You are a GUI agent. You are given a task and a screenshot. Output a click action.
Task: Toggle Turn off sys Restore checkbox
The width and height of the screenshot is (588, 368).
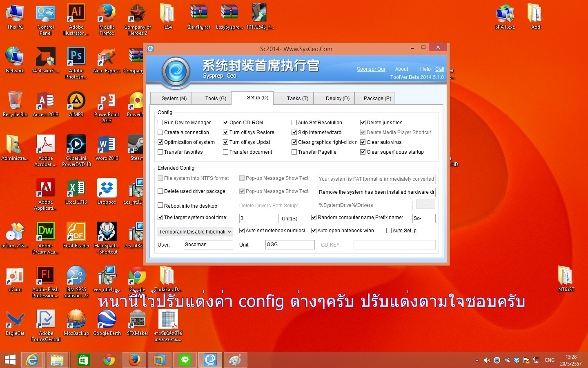tap(225, 132)
